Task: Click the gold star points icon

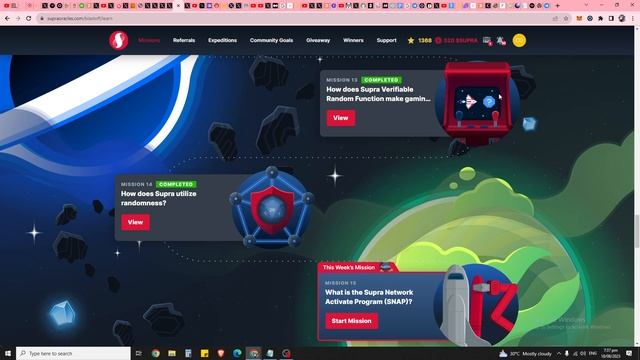Action: pos(411,40)
